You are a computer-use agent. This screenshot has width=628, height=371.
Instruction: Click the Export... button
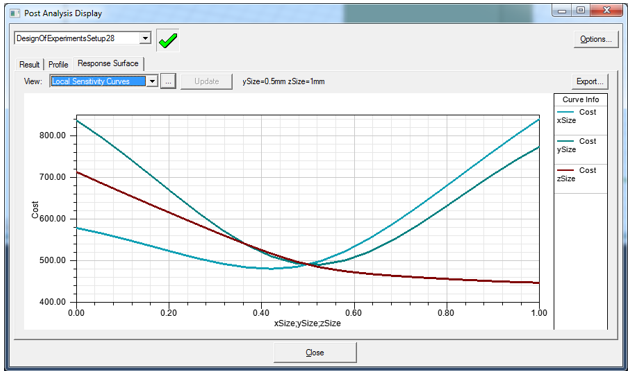[590, 81]
